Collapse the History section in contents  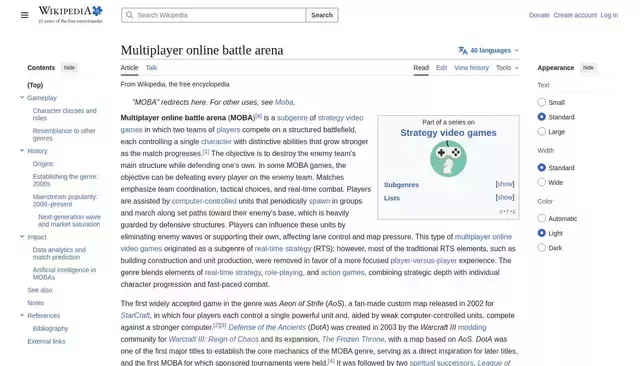(22, 151)
